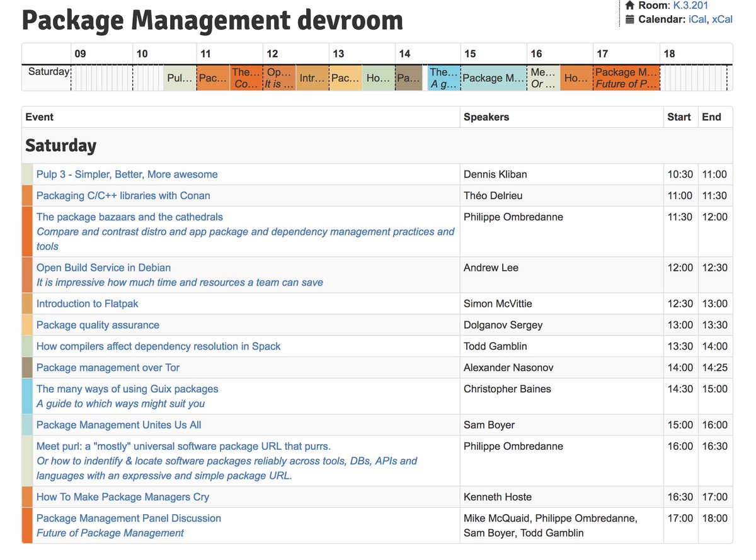This screenshot has height=560, width=756.
Task: Download the iCal calendar
Action: (x=697, y=20)
